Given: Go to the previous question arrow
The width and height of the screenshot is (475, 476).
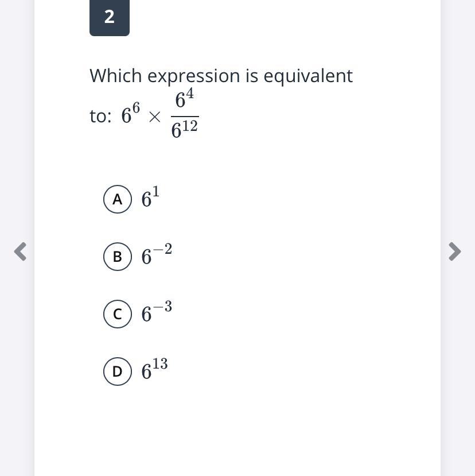Looking at the screenshot, I should point(21,251).
